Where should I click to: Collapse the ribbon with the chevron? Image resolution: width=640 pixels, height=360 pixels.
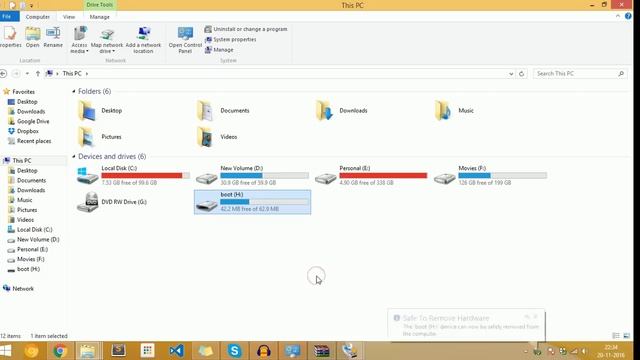[x=618, y=16]
